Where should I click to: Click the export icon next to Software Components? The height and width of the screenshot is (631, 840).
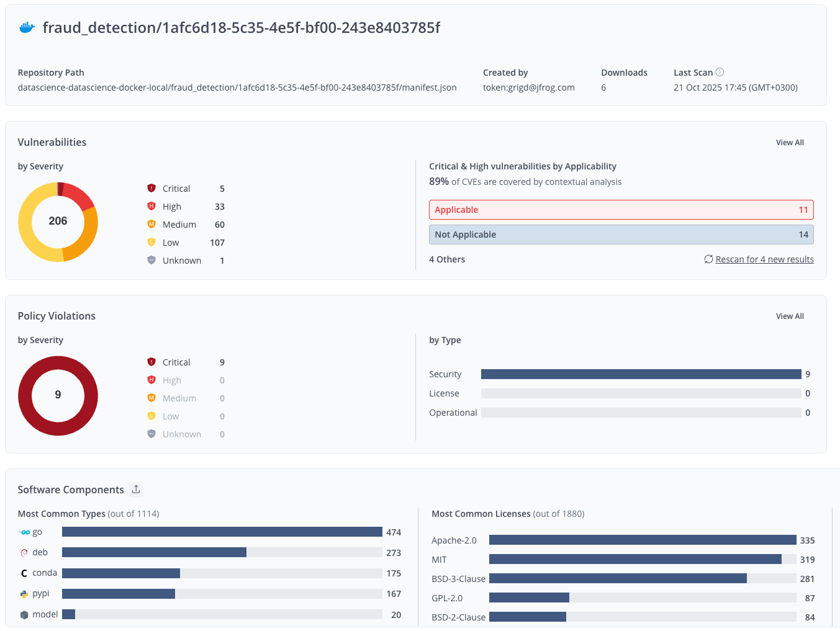point(136,490)
